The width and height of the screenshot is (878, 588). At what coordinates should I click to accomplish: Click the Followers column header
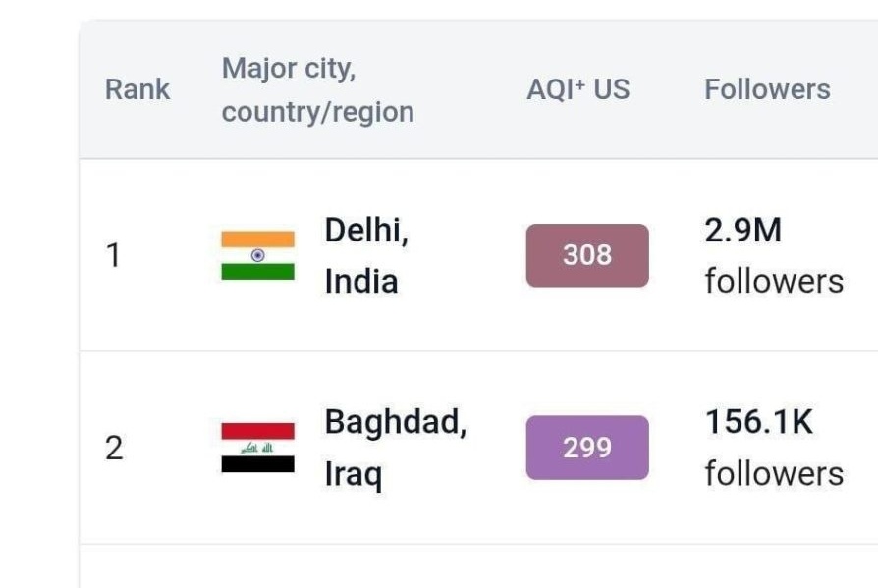[767, 89]
